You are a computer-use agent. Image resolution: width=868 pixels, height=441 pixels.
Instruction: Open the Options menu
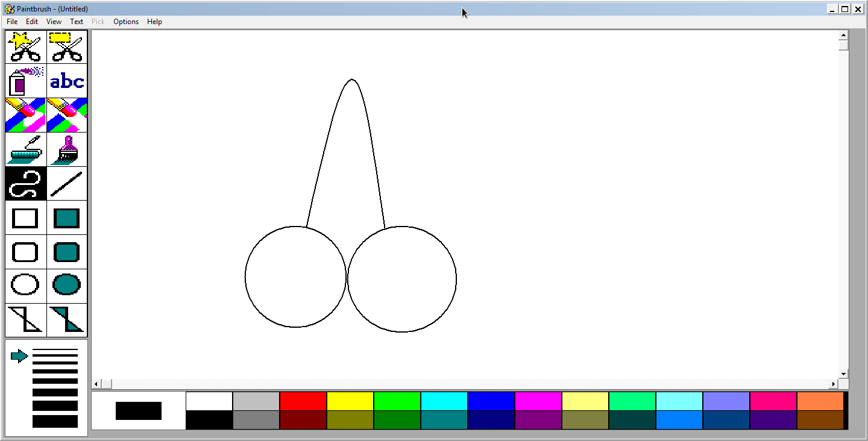click(x=126, y=22)
